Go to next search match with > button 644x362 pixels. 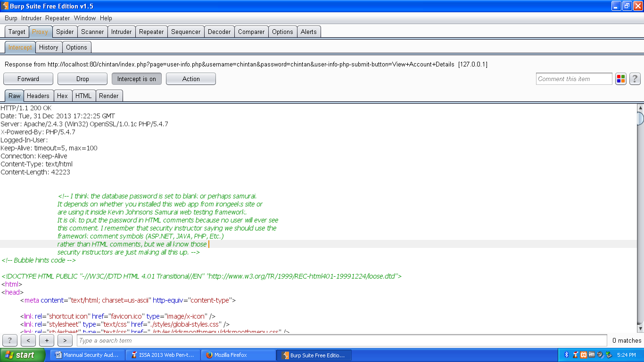65,340
